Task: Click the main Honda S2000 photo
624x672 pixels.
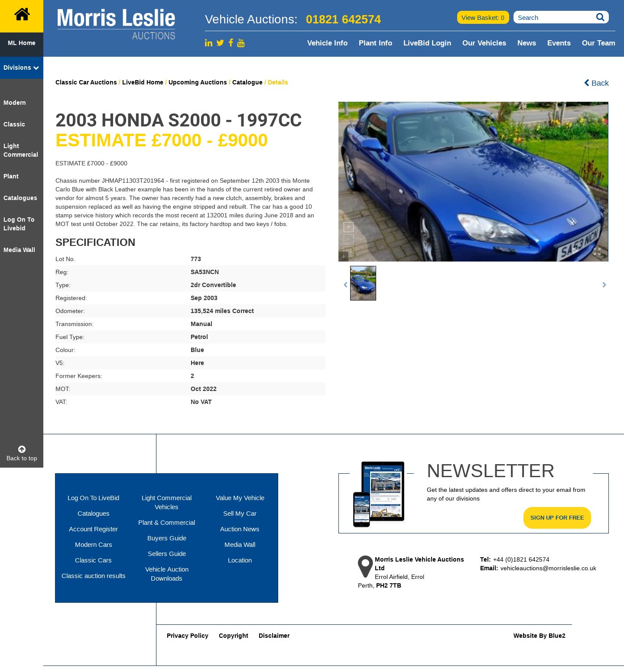Action: tap(473, 182)
